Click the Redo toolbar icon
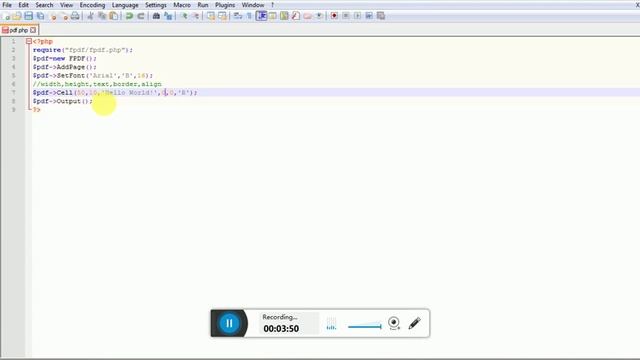This screenshot has height=360, width=640. 141,16
